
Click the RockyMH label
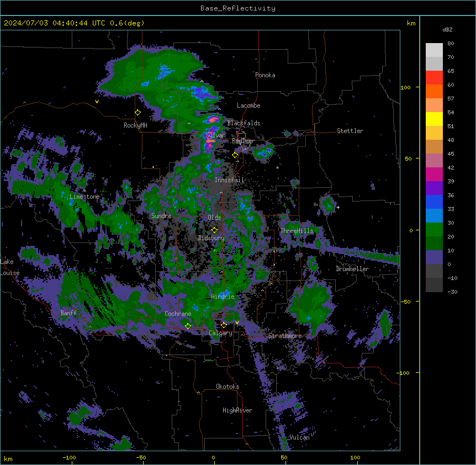(x=135, y=125)
